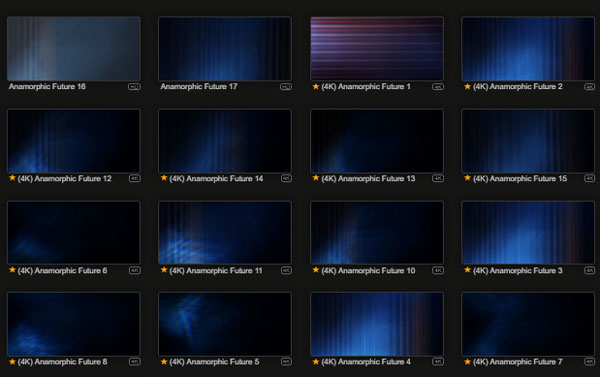This screenshot has height=377, width=600.
Task: Click the star beside (4K) Anamorphic Future 10
Action: coord(316,270)
